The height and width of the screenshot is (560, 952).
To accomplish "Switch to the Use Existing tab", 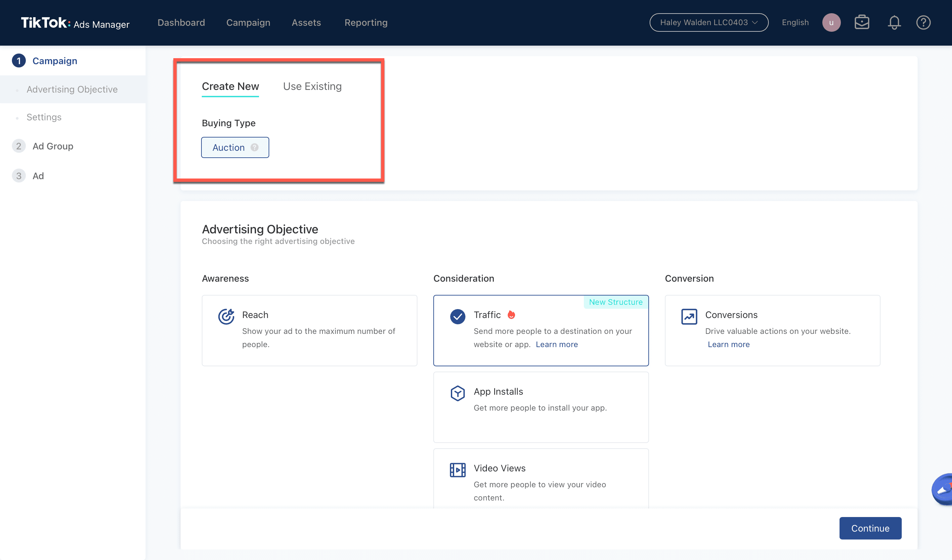I will (312, 87).
